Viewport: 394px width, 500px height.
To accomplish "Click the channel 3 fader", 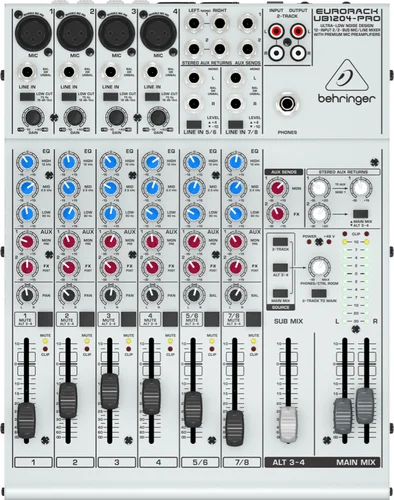I will [110, 391].
